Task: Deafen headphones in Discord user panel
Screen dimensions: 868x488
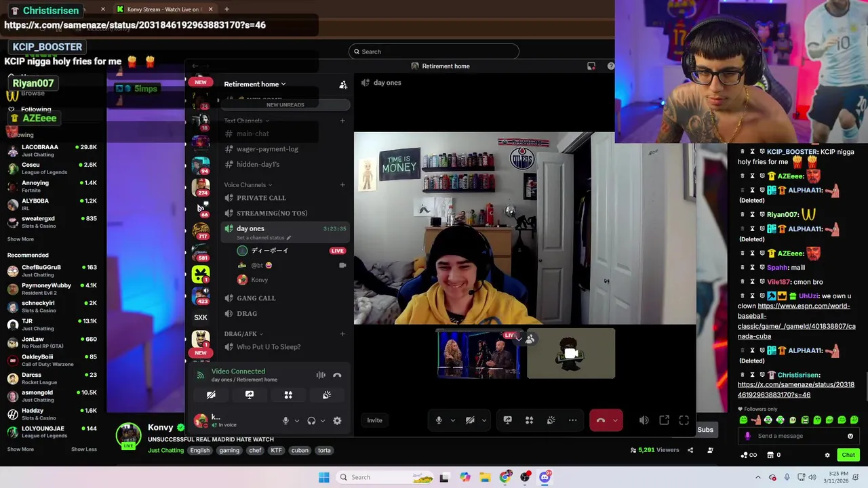Action: tap(311, 421)
